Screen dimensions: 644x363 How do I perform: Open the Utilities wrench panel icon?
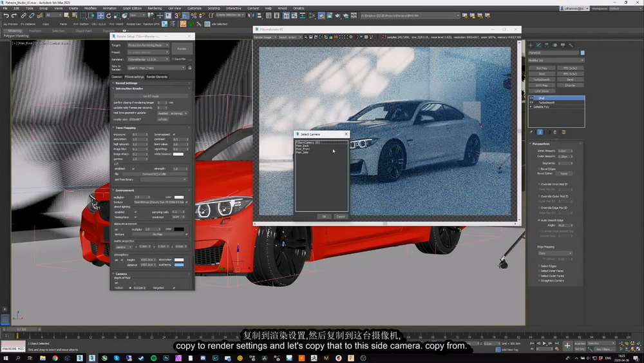tap(571, 45)
